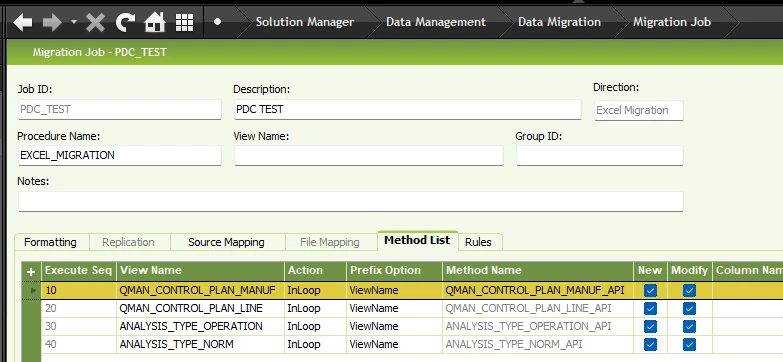Click the back arrow navigation icon
The image size is (783, 362).
[x=23, y=22]
